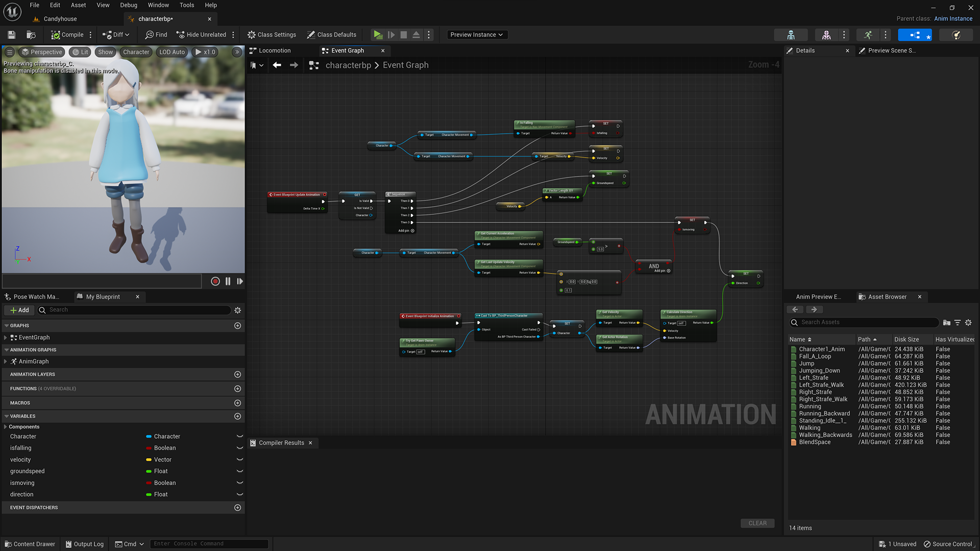Expand viewport toolbar double-chevron
980x551 pixels.
237,52
